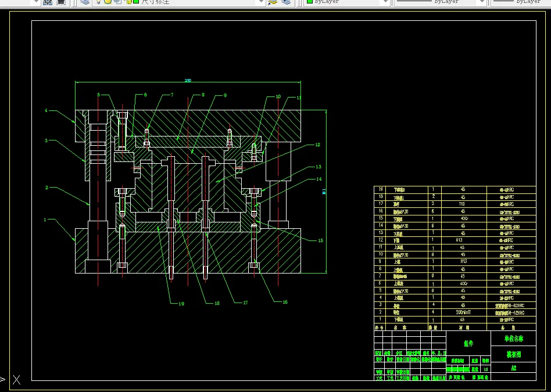The image size is (551, 392).
Task: Expand the 尺寸标注 layer dropdown arrow
Action: pyautogui.click(x=260, y=2)
